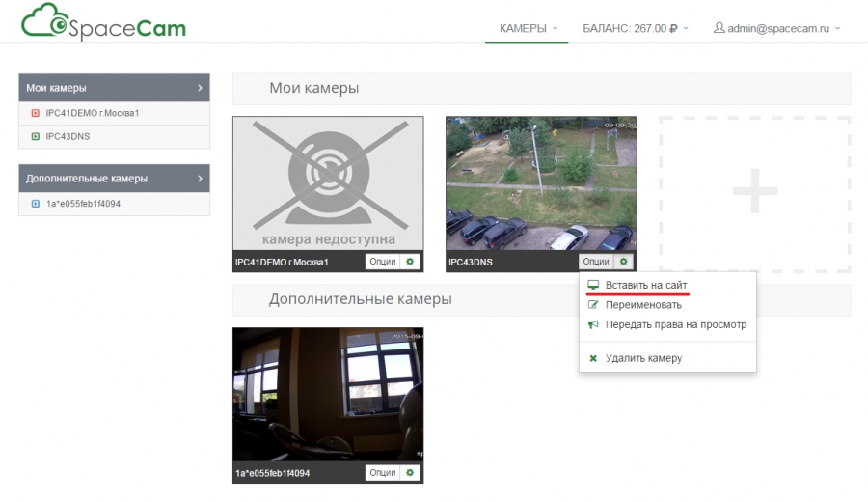
Task: Open the IPC43DNS parking lot camera thumbnail
Action: 541,183
